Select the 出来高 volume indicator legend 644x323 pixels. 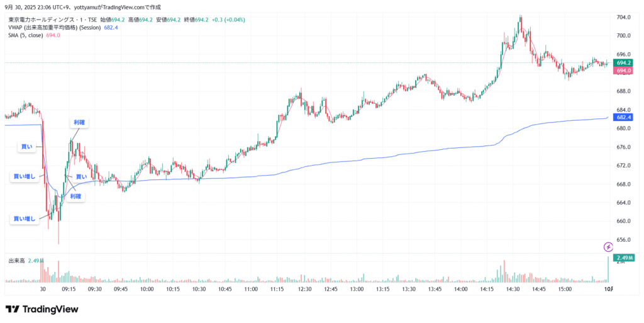click(16, 260)
